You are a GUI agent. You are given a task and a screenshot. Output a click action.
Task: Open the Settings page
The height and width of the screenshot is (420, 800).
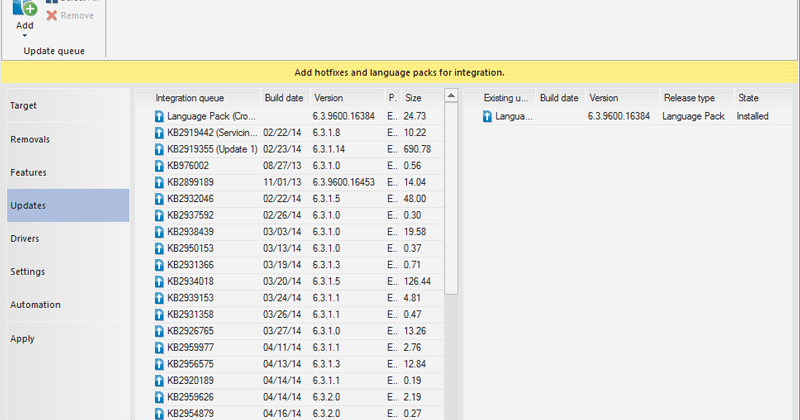pyautogui.click(x=68, y=272)
